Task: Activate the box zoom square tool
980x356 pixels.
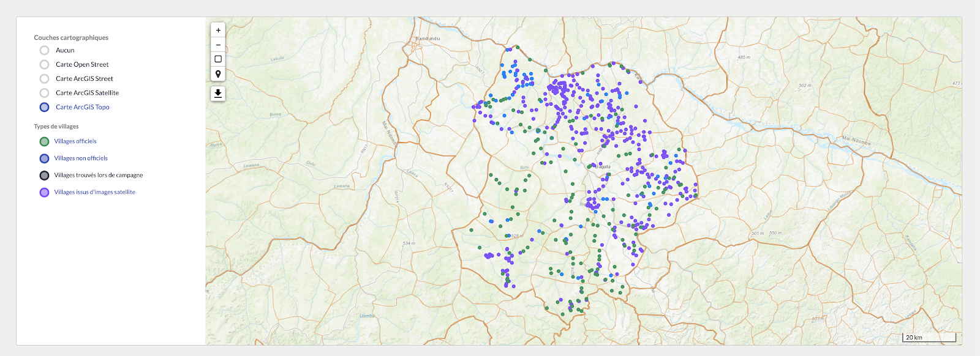Action: coord(218,59)
